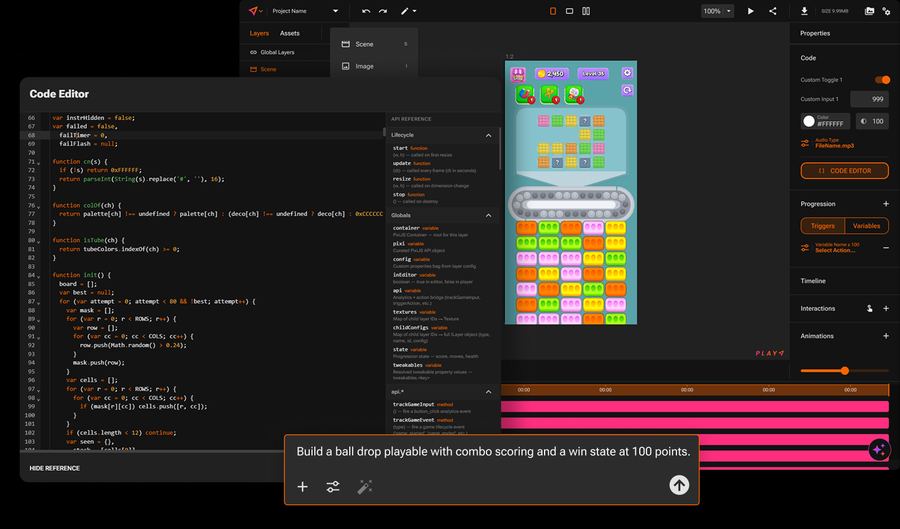Open the Timeline section

tap(813, 281)
